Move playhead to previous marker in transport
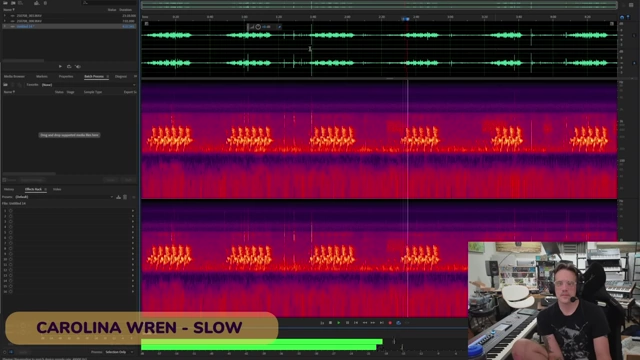The height and width of the screenshot is (360, 640). point(356,322)
